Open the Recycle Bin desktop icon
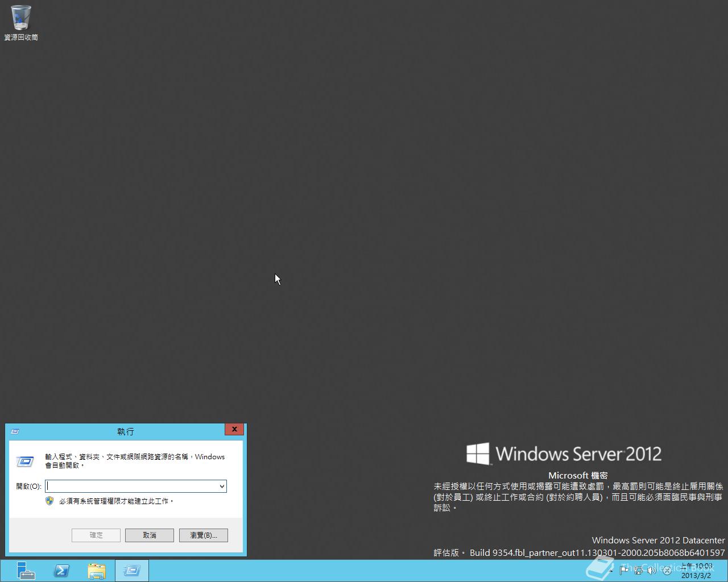Image resolution: width=728 pixels, height=582 pixels. (x=21, y=18)
